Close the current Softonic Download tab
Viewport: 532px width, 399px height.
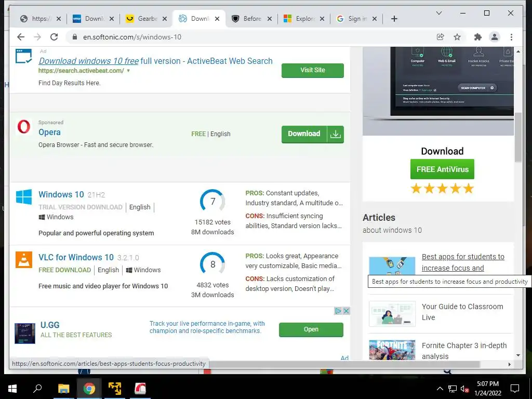point(217,19)
